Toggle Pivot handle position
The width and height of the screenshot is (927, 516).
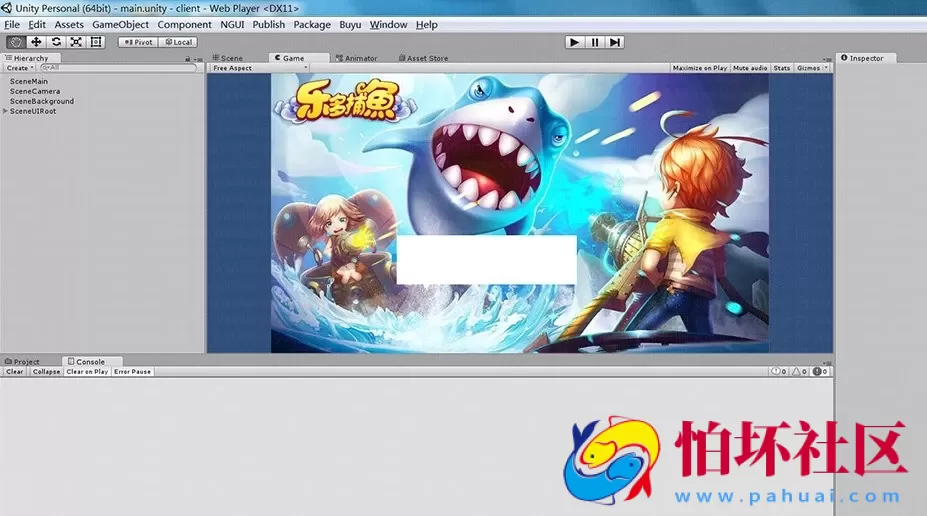tap(138, 42)
